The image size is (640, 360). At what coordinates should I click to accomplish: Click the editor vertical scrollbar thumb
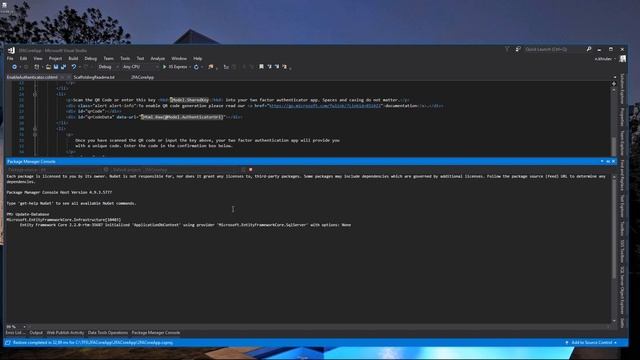pyautogui.click(x=614, y=147)
